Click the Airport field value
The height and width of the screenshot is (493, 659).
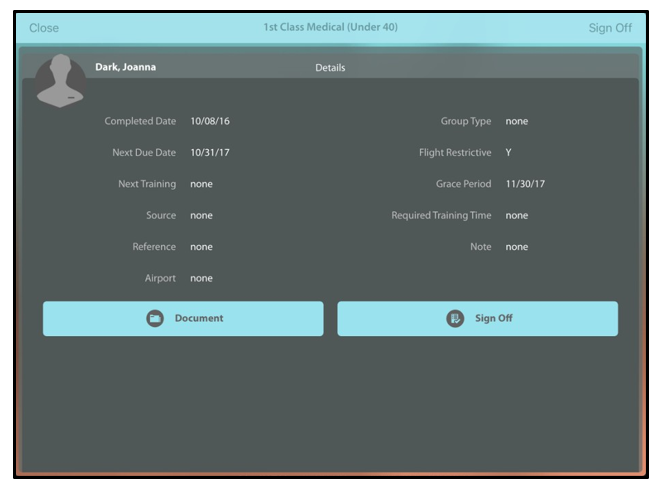click(x=201, y=279)
